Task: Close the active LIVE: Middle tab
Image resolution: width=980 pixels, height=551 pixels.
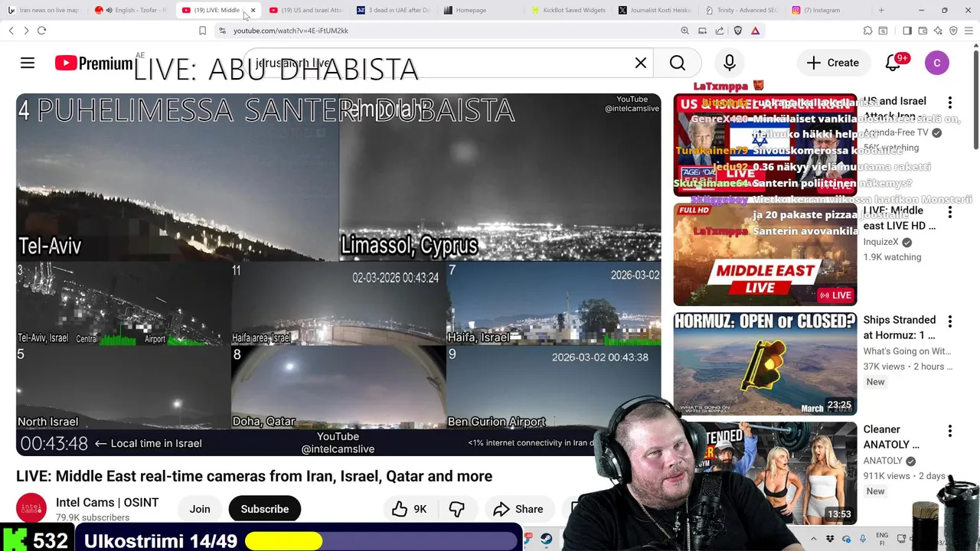Action: point(253,10)
